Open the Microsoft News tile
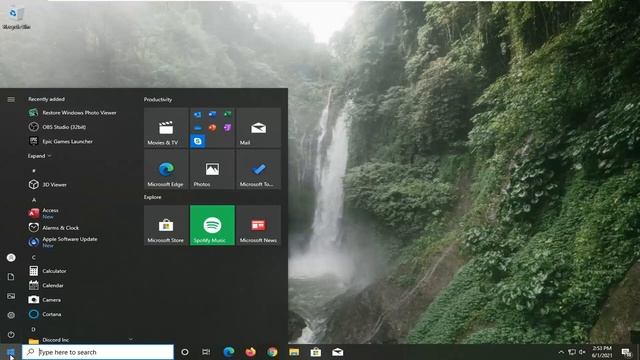640x360 pixels. (258, 225)
